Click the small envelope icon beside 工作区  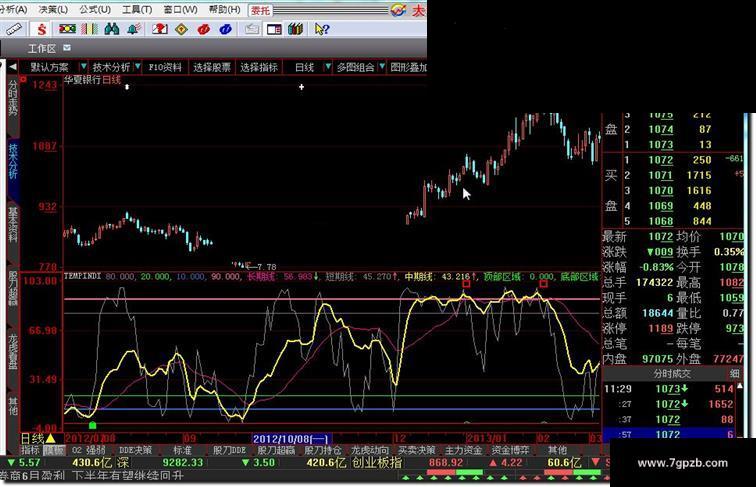[x=67, y=48]
